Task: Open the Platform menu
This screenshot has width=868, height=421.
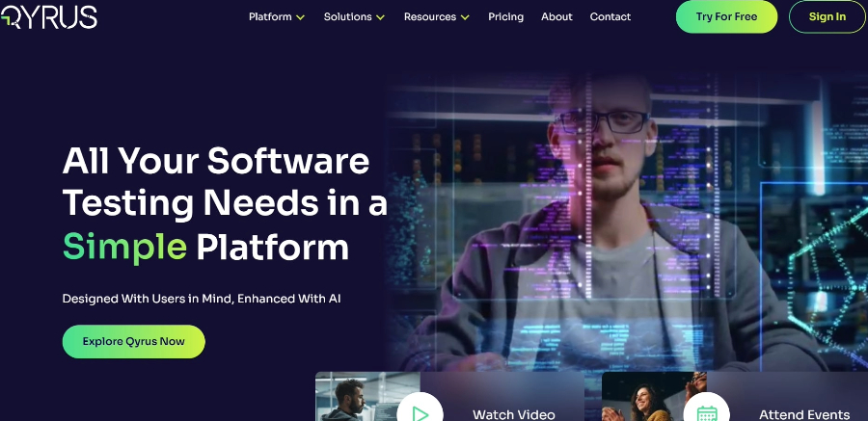Action: click(x=270, y=16)
